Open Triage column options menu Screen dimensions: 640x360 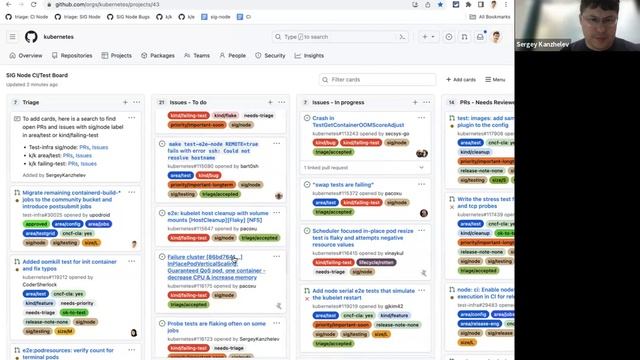(137, 102)
